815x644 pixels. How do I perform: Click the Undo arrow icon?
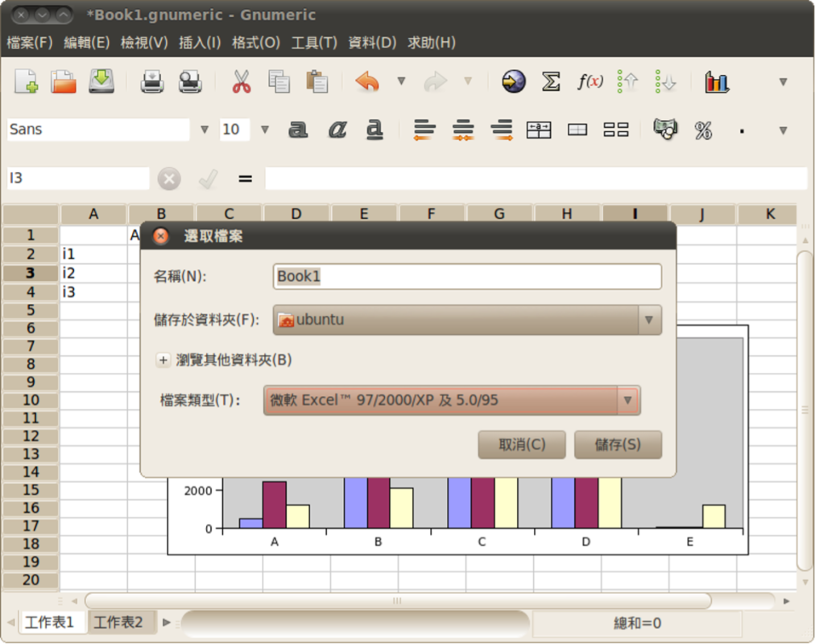(x=366, y=81)
